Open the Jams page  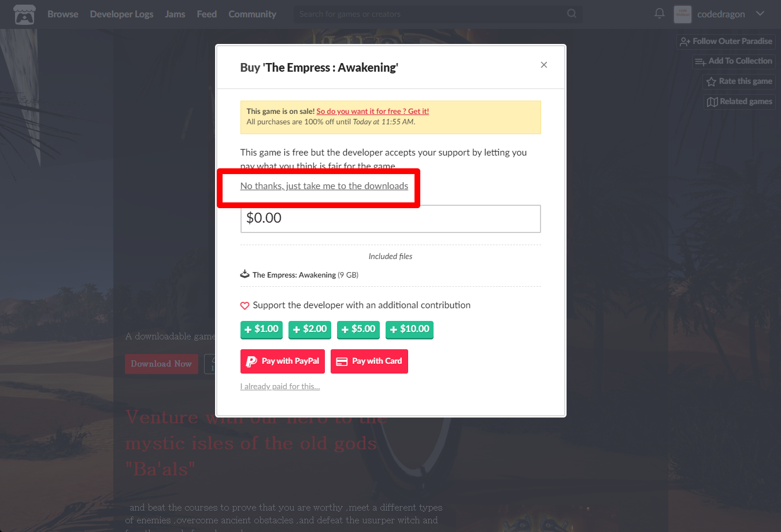[175, 14]
